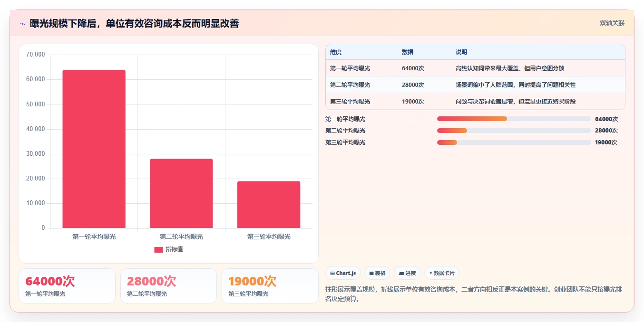
Task: Select table cell 第一轮平均曝光
Action: (x=350, y=68)
